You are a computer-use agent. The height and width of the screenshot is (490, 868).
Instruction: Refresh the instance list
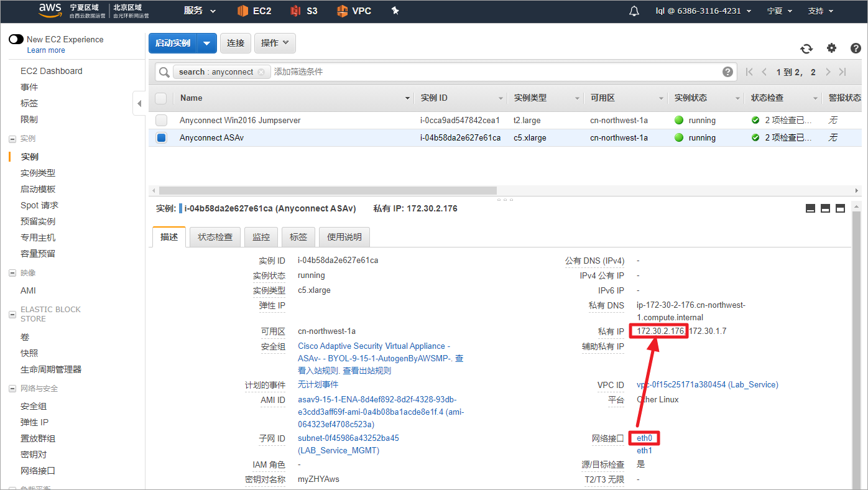tap(806, 49)
